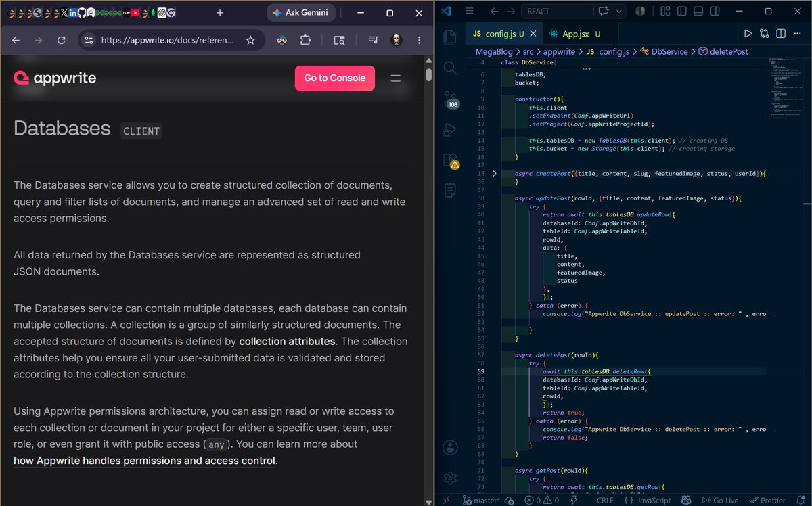Click the REACT command center search box
The image size is (812, 506).
point(556,11)
